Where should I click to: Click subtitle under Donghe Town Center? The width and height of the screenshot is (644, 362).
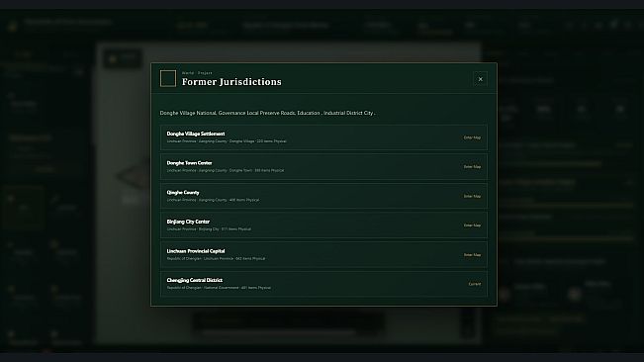226,170
